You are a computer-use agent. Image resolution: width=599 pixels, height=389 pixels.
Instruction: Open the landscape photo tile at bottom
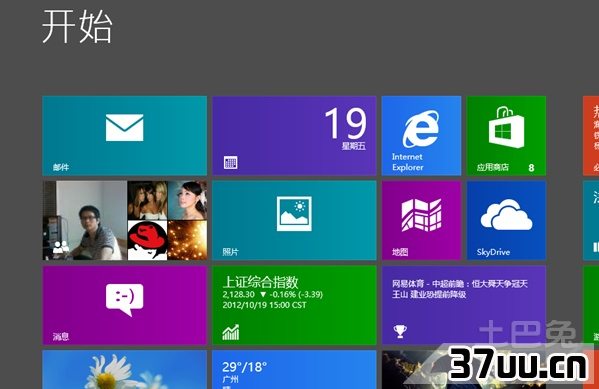click(464, 370)
